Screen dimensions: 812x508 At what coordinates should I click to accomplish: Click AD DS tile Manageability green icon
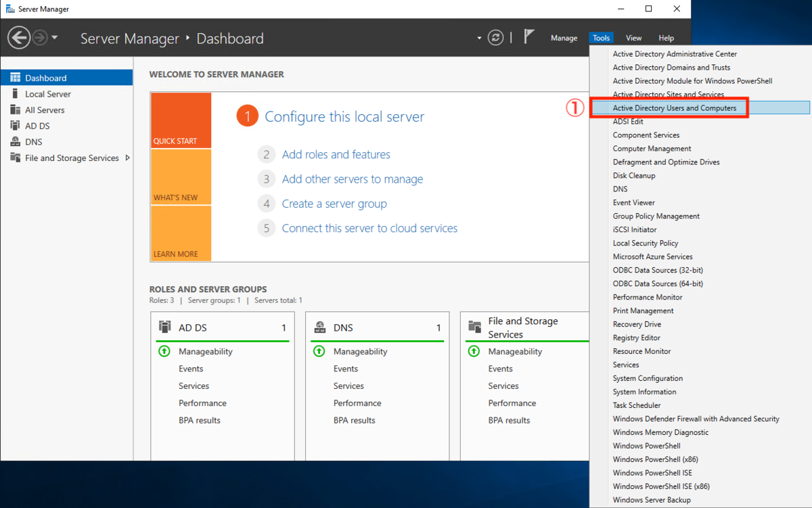(x=164, y=351)
